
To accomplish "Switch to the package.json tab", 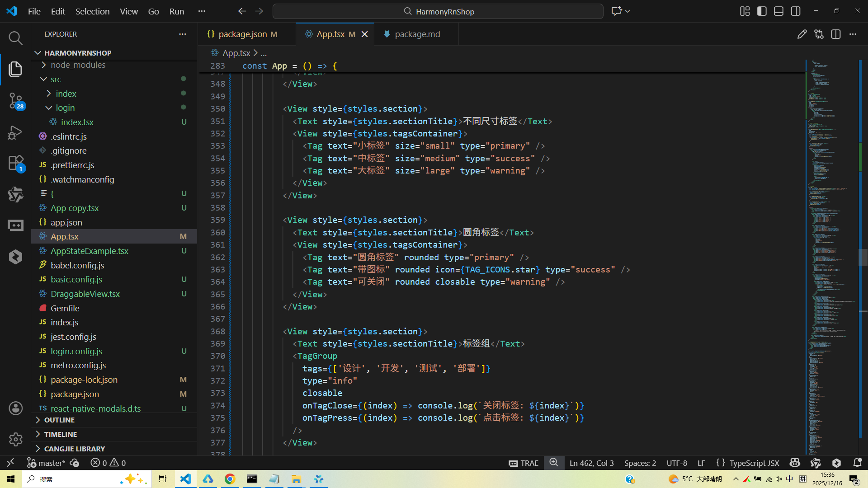I will pos(242,34).
